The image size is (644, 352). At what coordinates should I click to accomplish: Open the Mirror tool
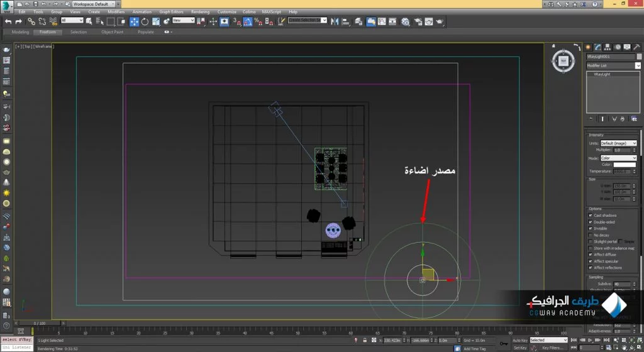click(x=335, y=21)
